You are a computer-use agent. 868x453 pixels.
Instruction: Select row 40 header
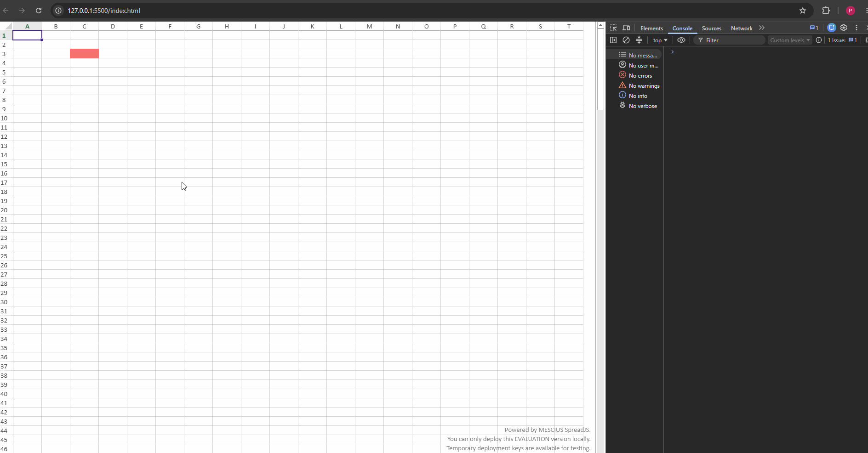tap(6, 394)
